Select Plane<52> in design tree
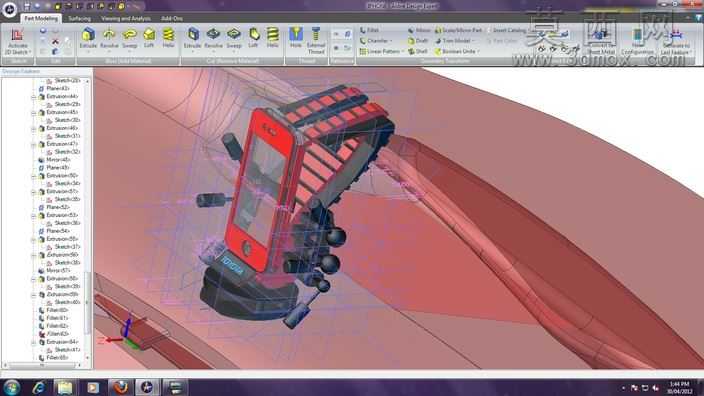The image size is (704, 396). point(54,207)
